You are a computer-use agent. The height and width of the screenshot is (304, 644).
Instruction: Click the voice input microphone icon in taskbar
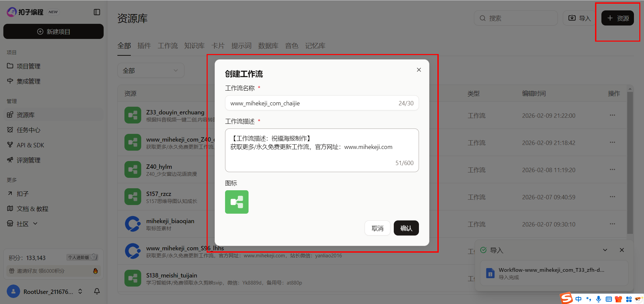point(598,299)
